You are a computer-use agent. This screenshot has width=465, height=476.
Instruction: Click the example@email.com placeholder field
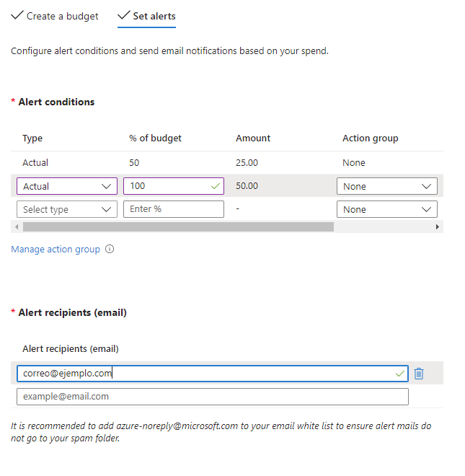(213, 397)
